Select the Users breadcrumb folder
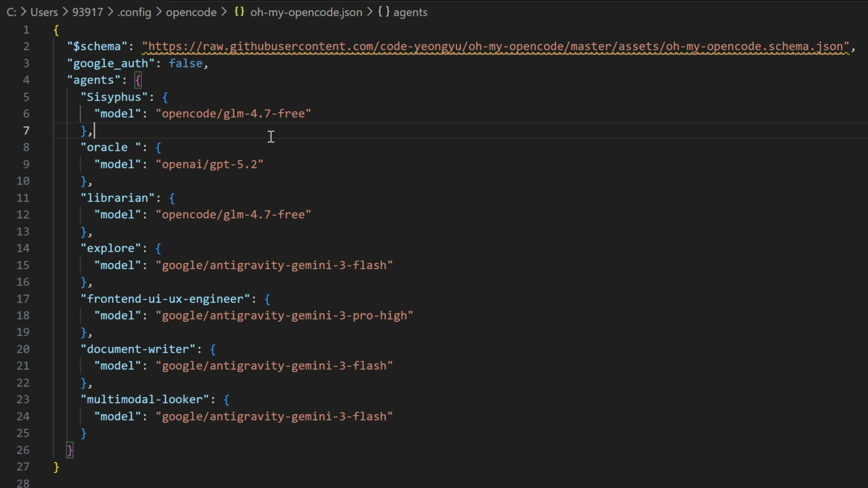This screenshot has width=868, height=488. (44, 12)
